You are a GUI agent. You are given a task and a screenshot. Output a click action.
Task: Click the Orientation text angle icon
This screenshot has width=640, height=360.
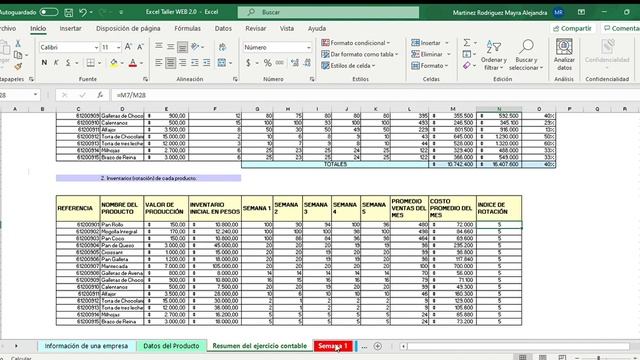(195, 47)
